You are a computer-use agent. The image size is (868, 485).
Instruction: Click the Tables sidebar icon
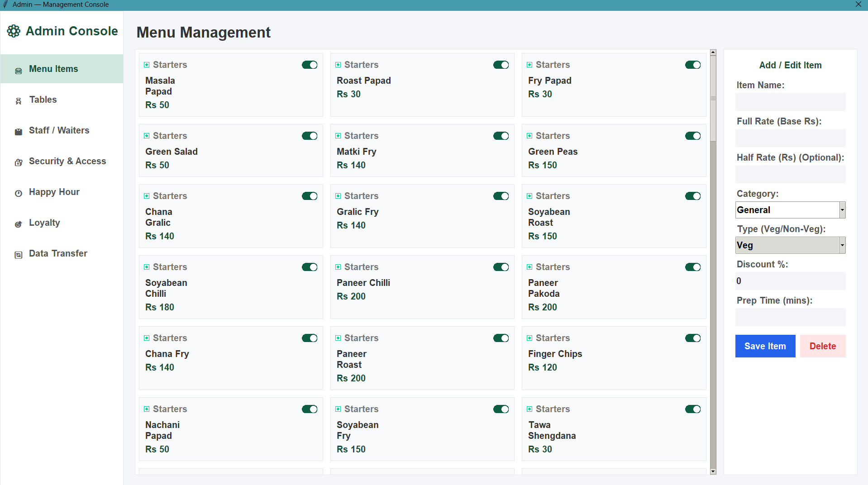19,101
